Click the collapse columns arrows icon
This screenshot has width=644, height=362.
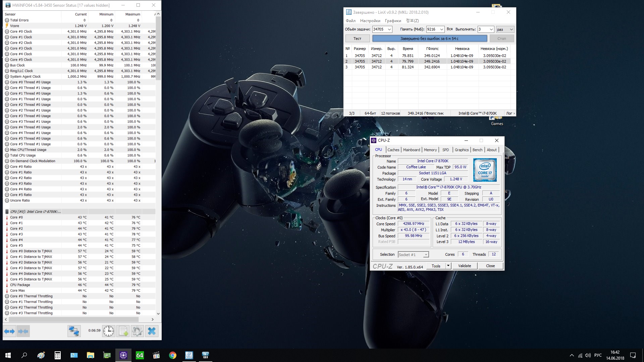pos(23,331)
